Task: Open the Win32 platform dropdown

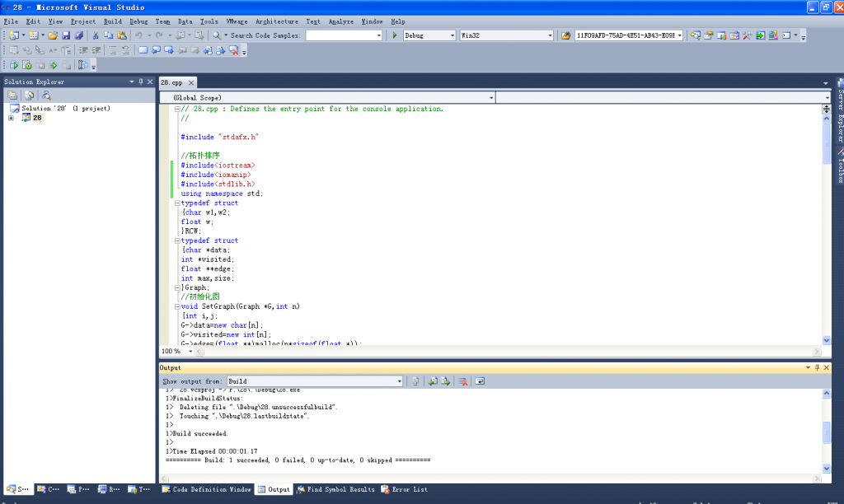Action: point(550,35)
